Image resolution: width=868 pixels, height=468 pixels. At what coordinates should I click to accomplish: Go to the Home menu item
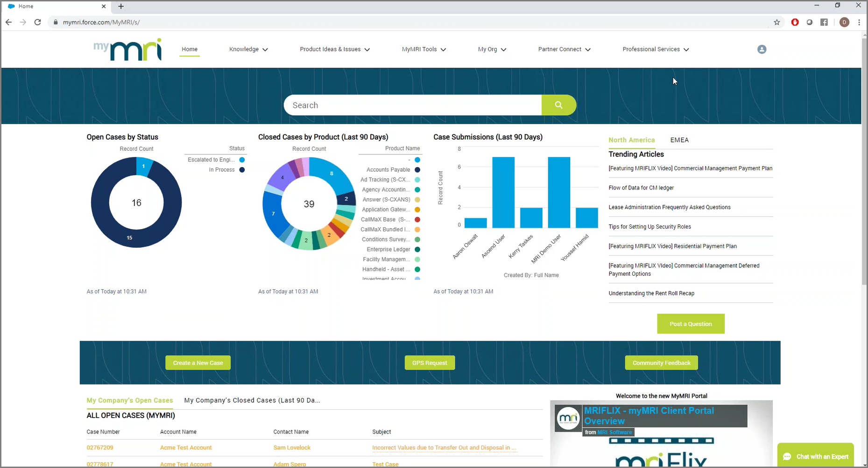(x=190, y=49)
